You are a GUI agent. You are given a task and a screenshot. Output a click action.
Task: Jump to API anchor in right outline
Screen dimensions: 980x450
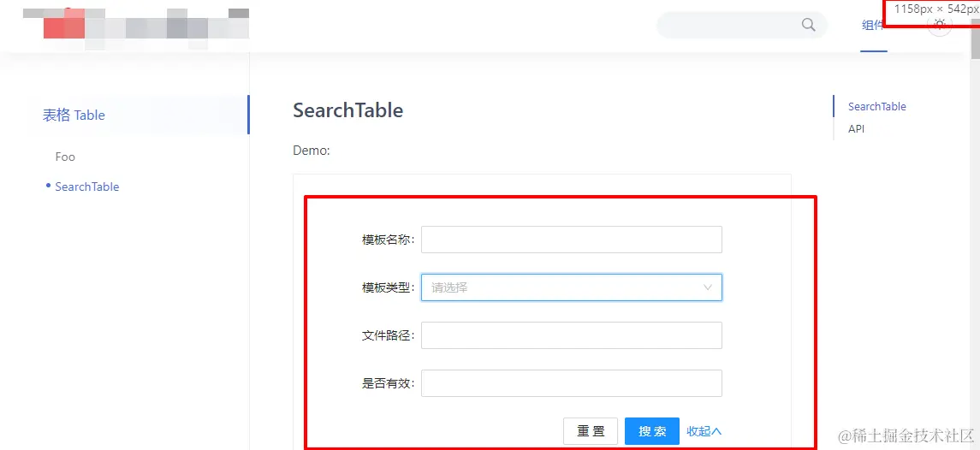(856, 129)
